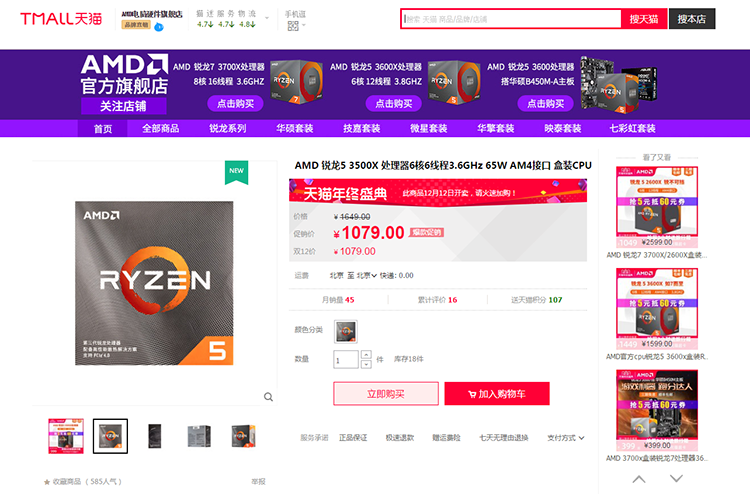Click the 举报 link
Screen dimensions: 750x494
coord(259,482)
